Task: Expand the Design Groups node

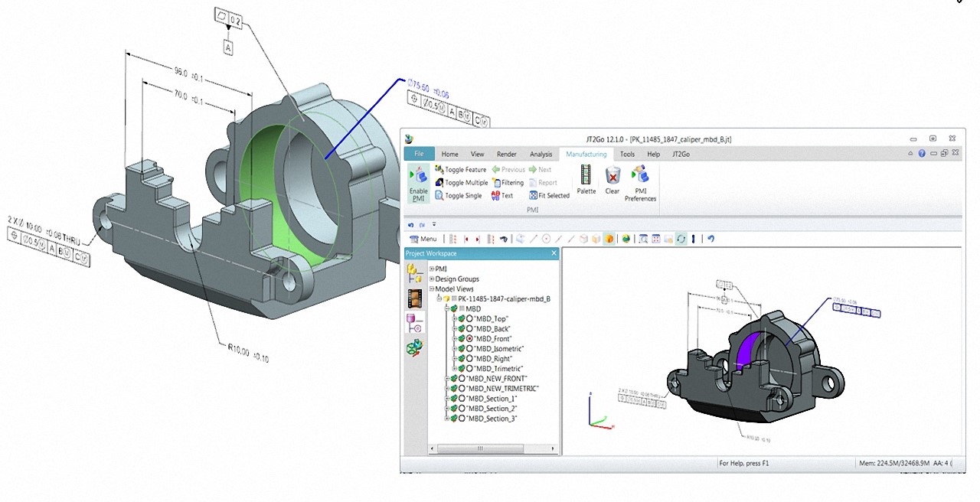Action: [x=432, y=279]
